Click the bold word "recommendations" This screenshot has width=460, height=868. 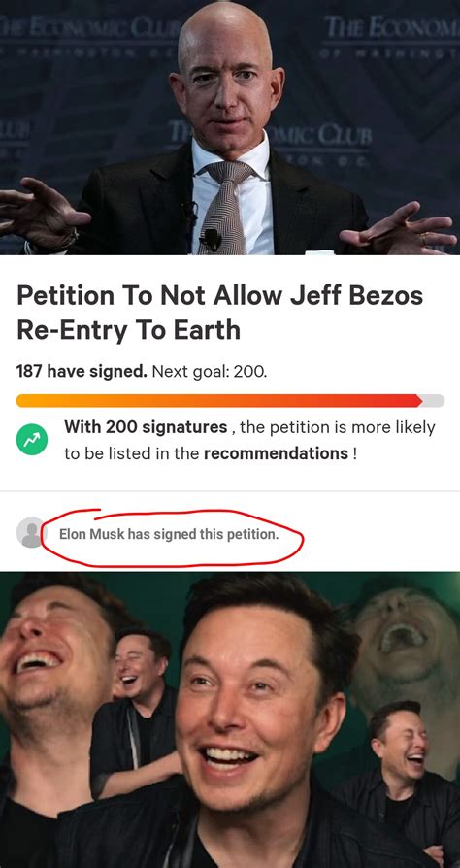tap(276, 454)
